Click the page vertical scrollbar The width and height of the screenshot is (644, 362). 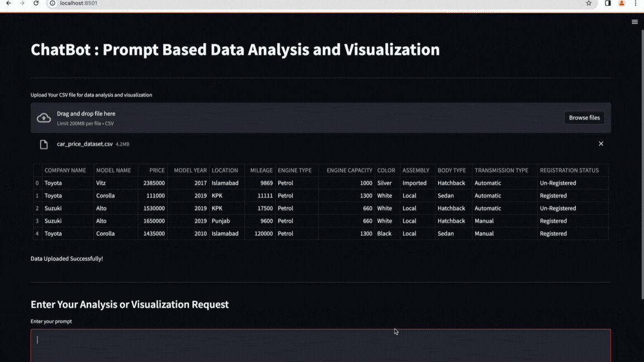coord(642,168)
